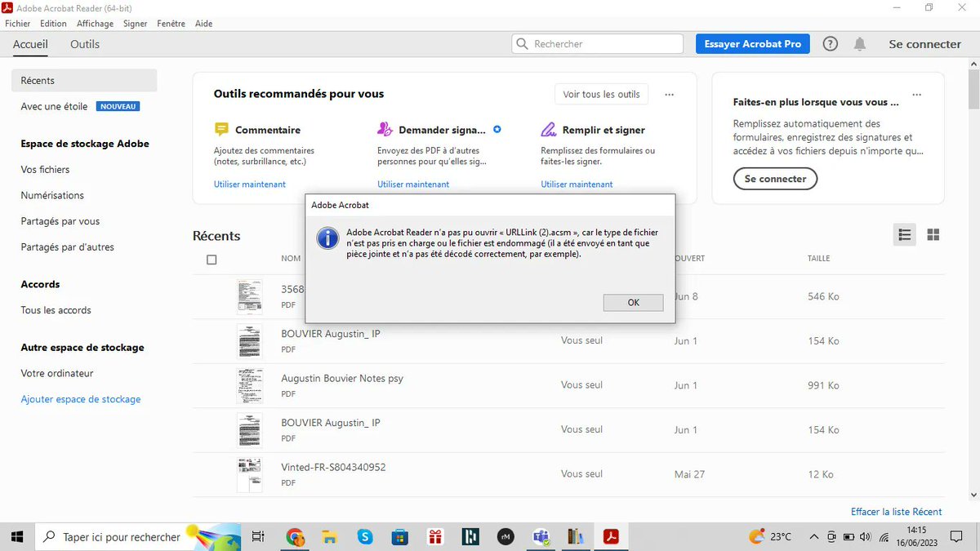The image size is (980, 551).
Task: Switch Récents to grid view
Action: tap(933, 235)
